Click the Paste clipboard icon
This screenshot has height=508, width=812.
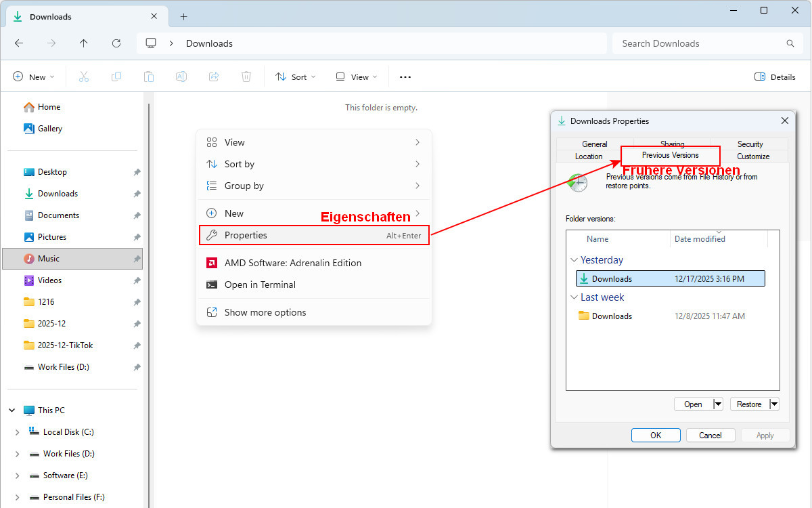(149, 77)
